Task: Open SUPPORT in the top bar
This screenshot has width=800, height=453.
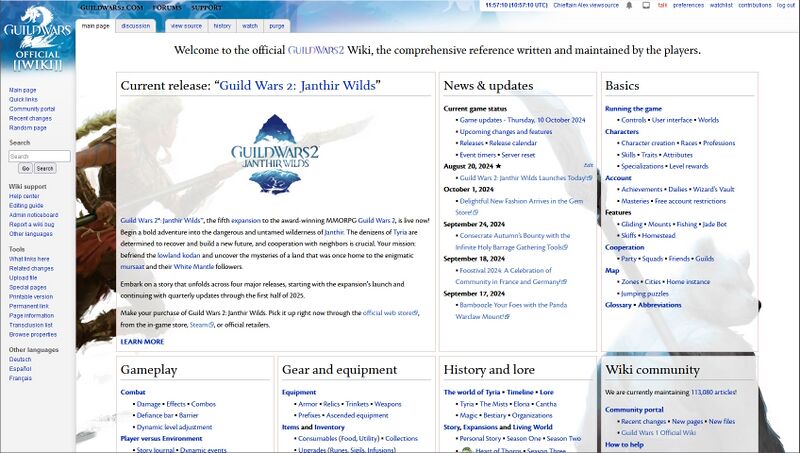Action: point(207,8)
